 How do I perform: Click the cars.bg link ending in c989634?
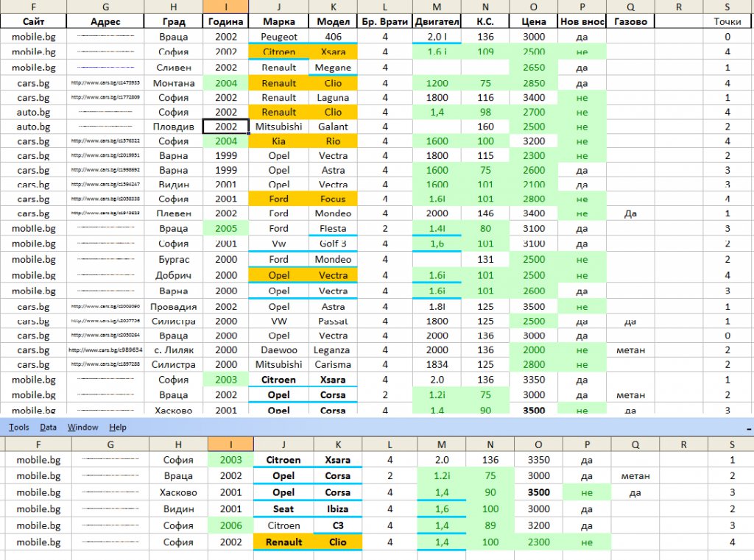[105, 350]
